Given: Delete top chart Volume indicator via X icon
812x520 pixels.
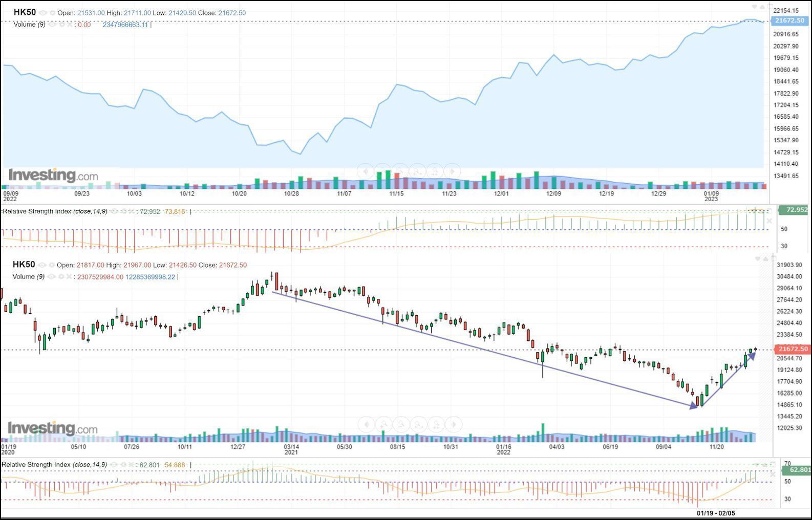Looking at the screenshot, I should pos(70,25).
